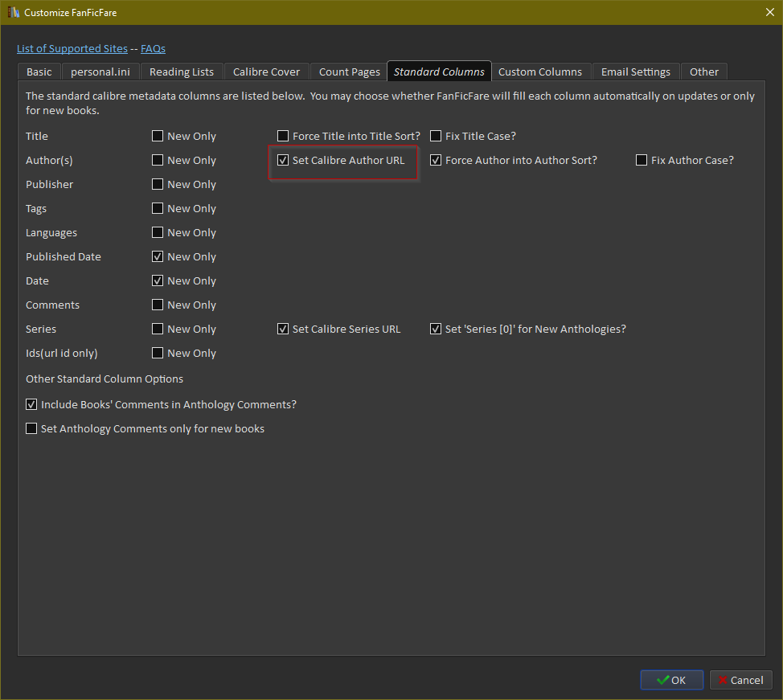Screen dimensions: 783x700
Task: Go to the Count Pages tab
Action: coord(349,72)
